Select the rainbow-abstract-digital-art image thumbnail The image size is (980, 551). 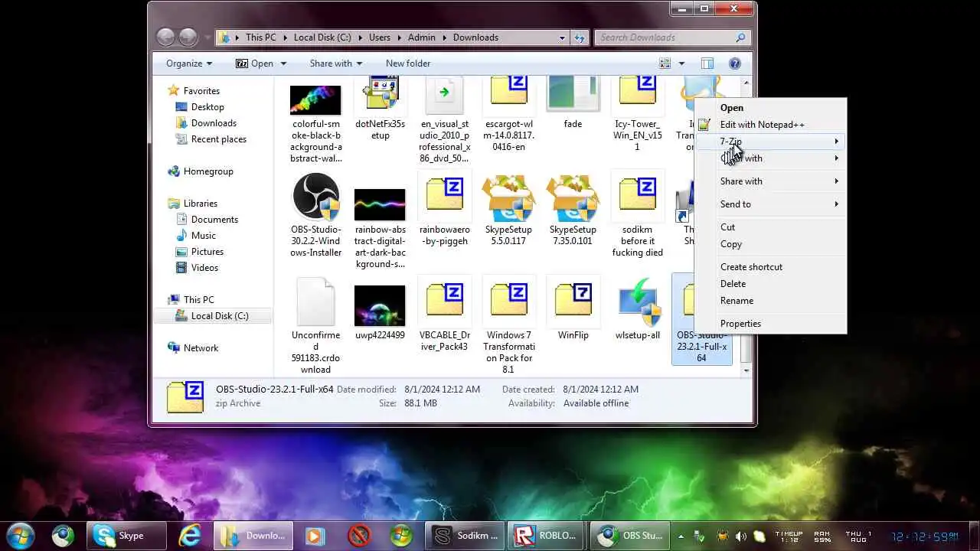tap(380, 204)
